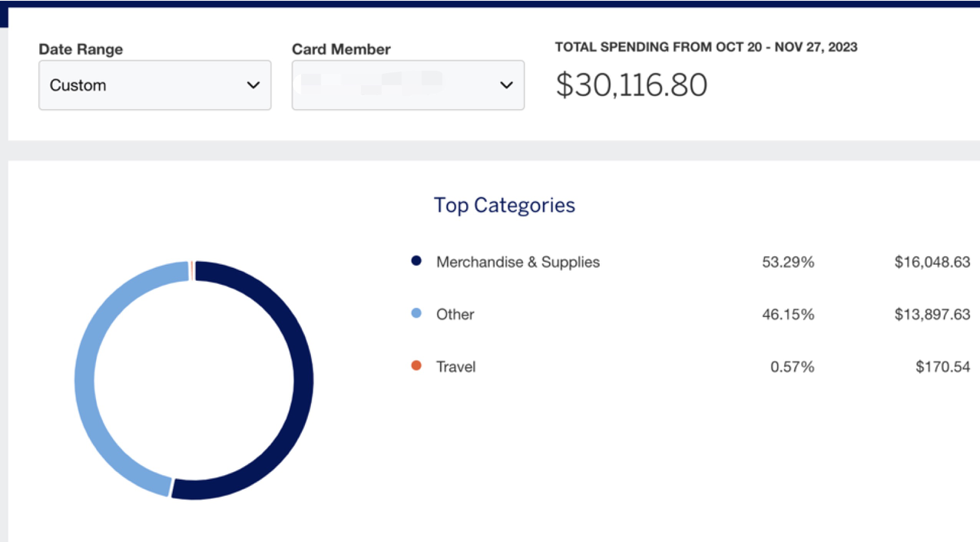Click the $170.54 Travel amount
The image size is (980, 542).
(942, 367)
